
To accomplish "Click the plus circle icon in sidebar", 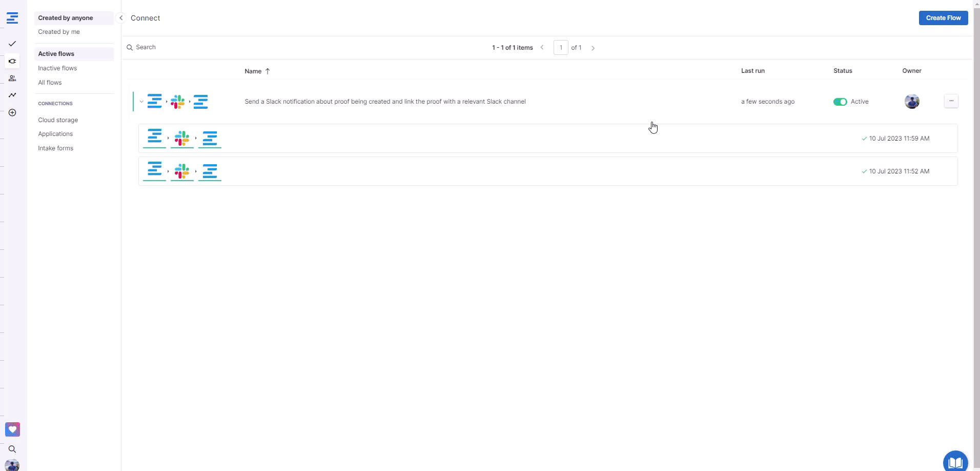I will pyautogui.click(x=12, y=113).
